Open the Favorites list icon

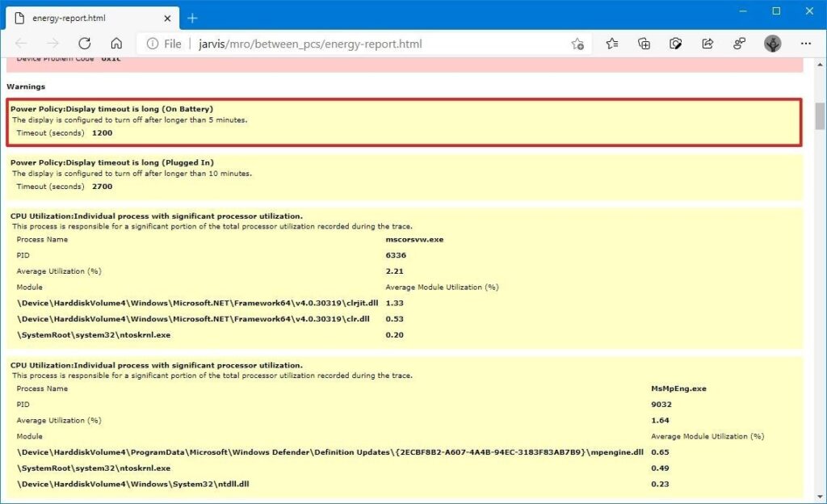point(612,44)
